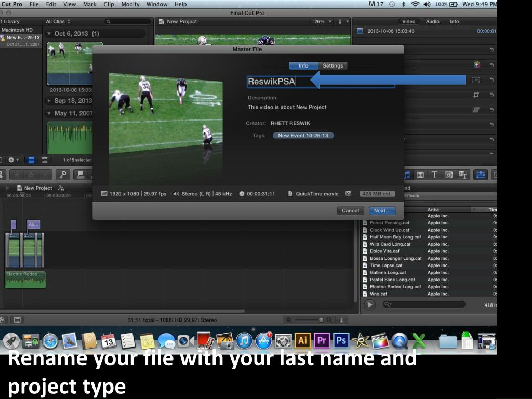Select Half Moon Bay Long.caf track
The height and width of the screenshot is (399, 532).
click(x=395, y=237)
